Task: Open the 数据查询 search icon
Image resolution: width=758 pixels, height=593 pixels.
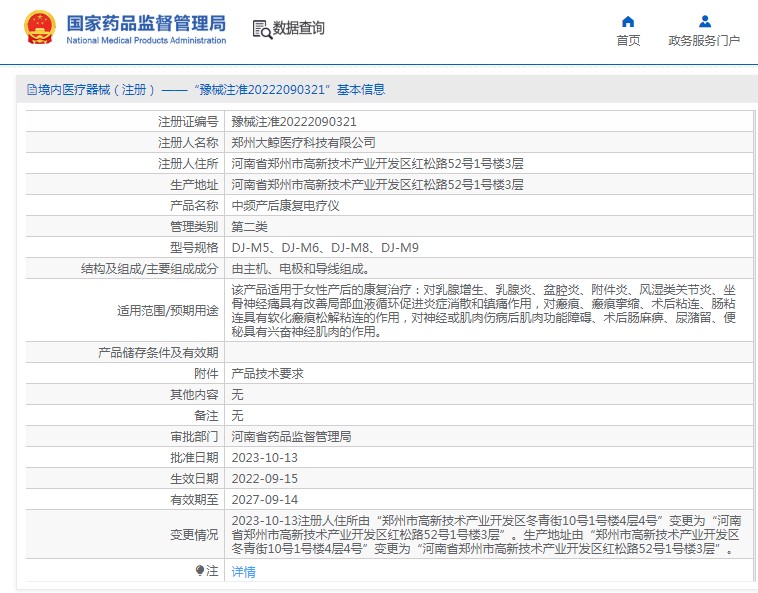Action: click(262, 29)
